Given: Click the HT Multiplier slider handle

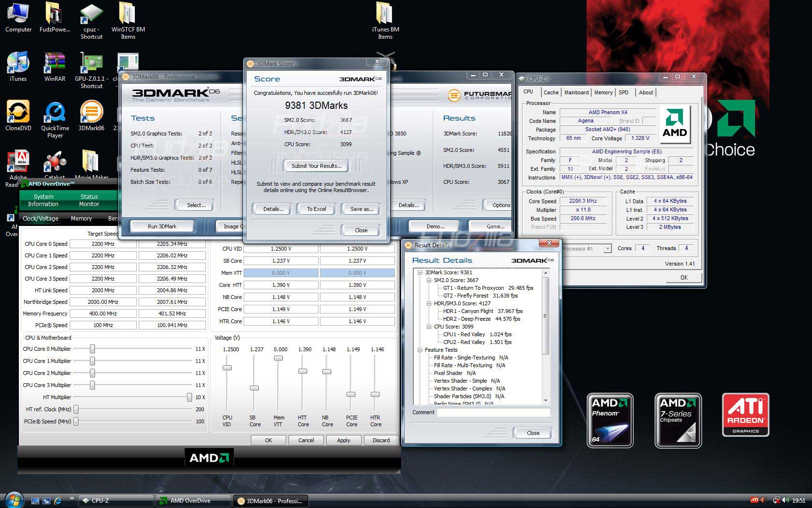Looking at the screenshot, I should pyautogui.click(x=188, y=397).
